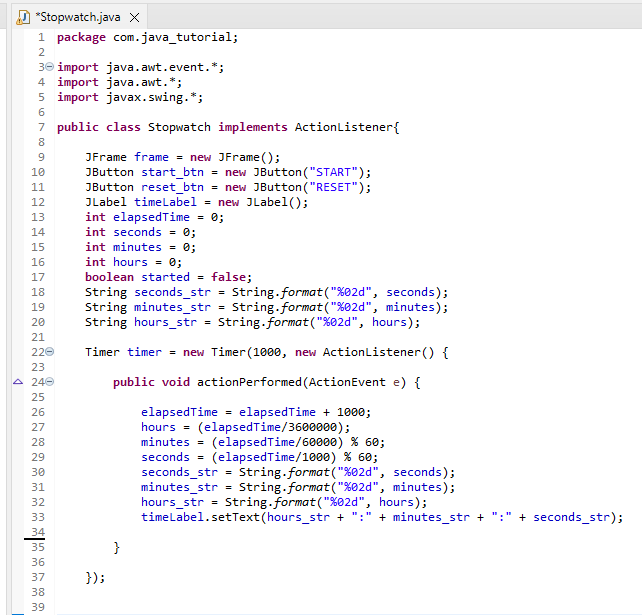This screenshot has height=615, width=642.
Task: Click 'timer' variable on line 22
Action: [x=144, y=352]
